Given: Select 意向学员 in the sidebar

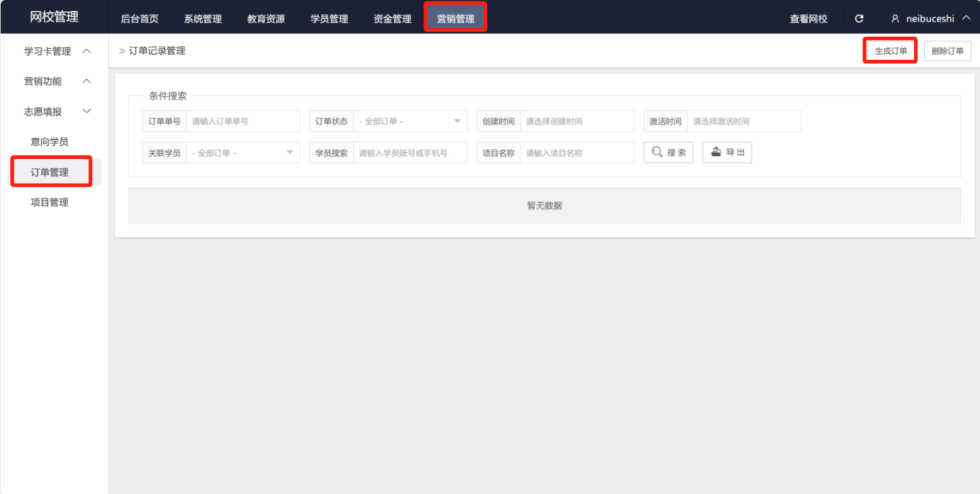Looking at the screenshot, I should pos(50,142).
